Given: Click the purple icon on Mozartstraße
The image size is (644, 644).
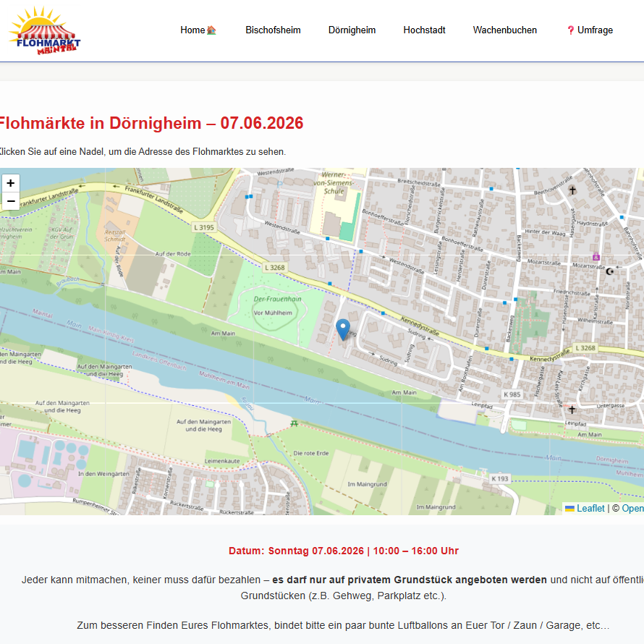Looking at the screenshot, I should point(596,257).
